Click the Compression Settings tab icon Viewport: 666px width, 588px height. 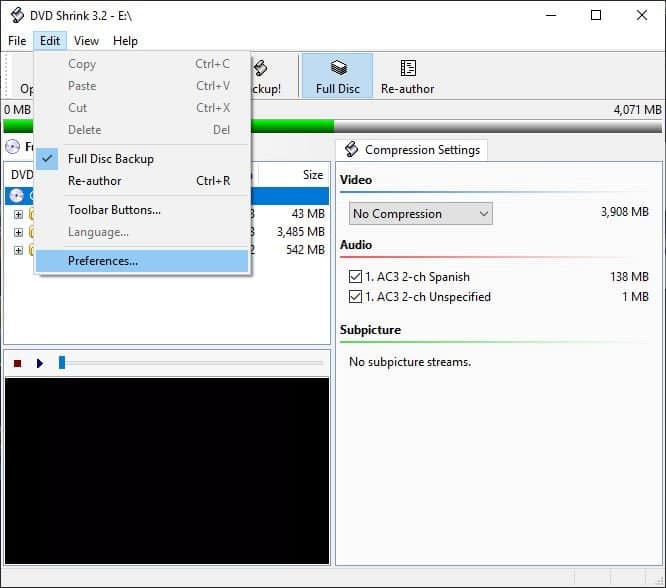pos(351,149)
